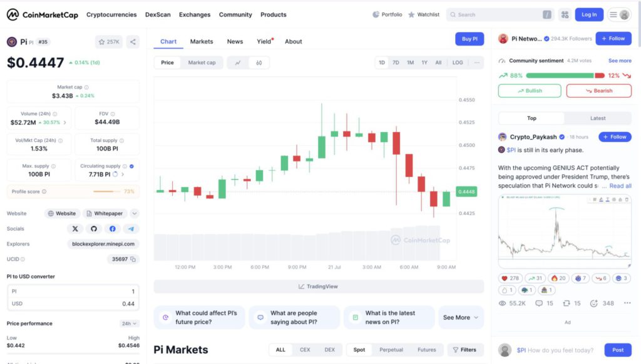Viewport: 641px width, 364px height.
Task: Copy the UCID 35697 with copy icon
Action: (134, 259)
